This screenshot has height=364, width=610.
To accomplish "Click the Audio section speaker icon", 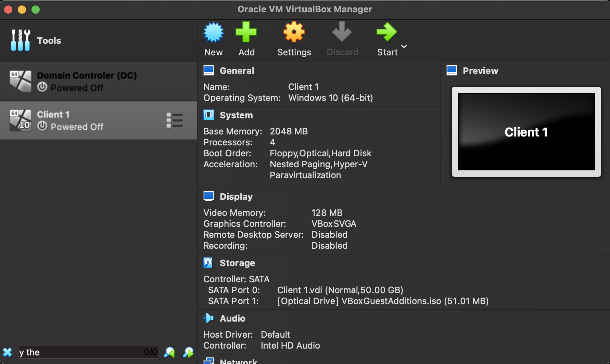I will [x=208, y=318].
